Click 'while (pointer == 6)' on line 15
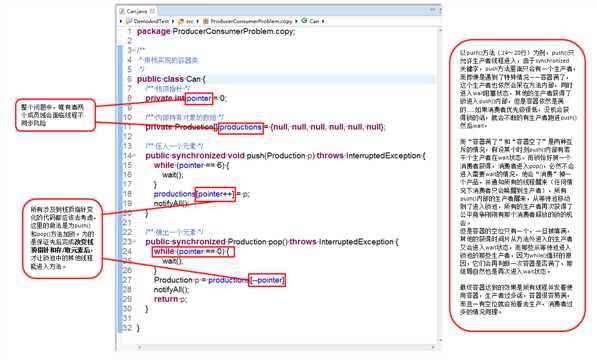597x360 pixels. pos(189,165)
